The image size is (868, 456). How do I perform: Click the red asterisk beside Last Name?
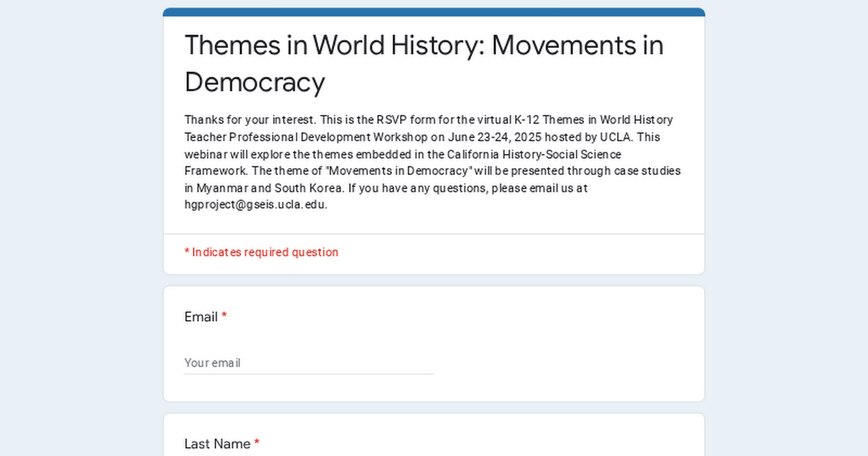pos(257,444)
